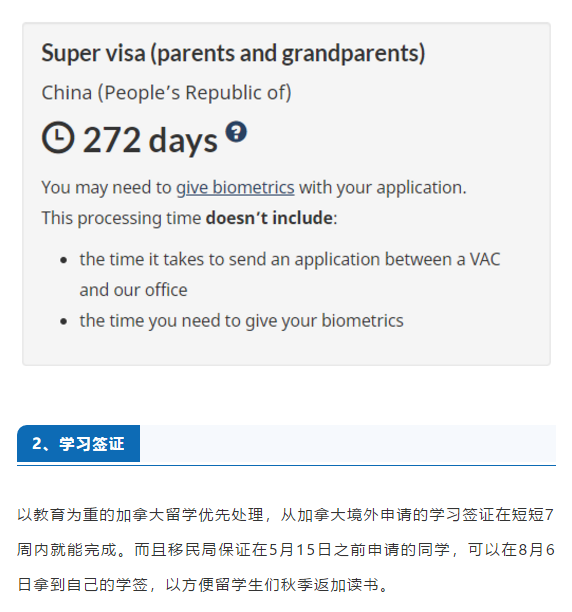Click 'and our office' continuation line

(133, 290)
